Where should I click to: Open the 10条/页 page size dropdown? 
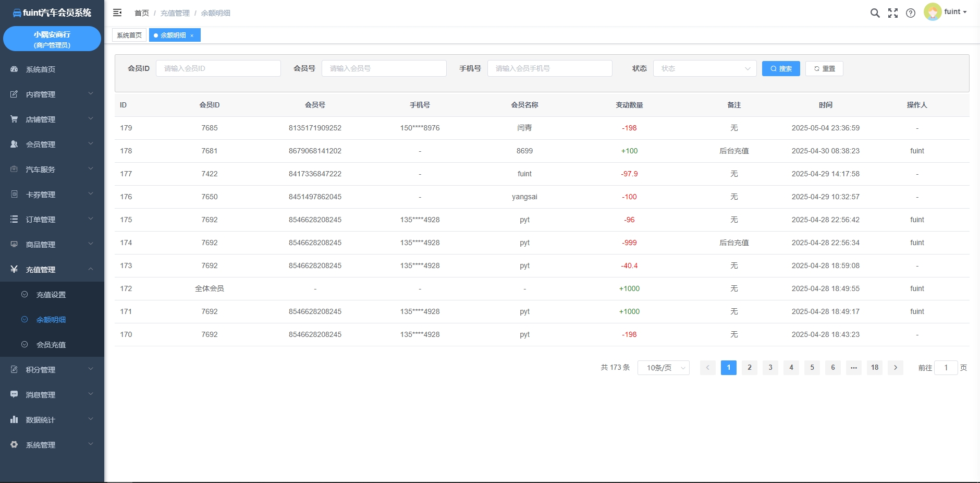coord(663,368)
